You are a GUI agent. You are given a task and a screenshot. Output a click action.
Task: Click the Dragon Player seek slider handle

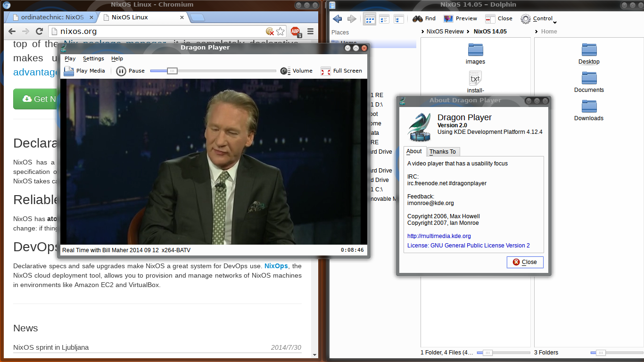pos(172,71)
